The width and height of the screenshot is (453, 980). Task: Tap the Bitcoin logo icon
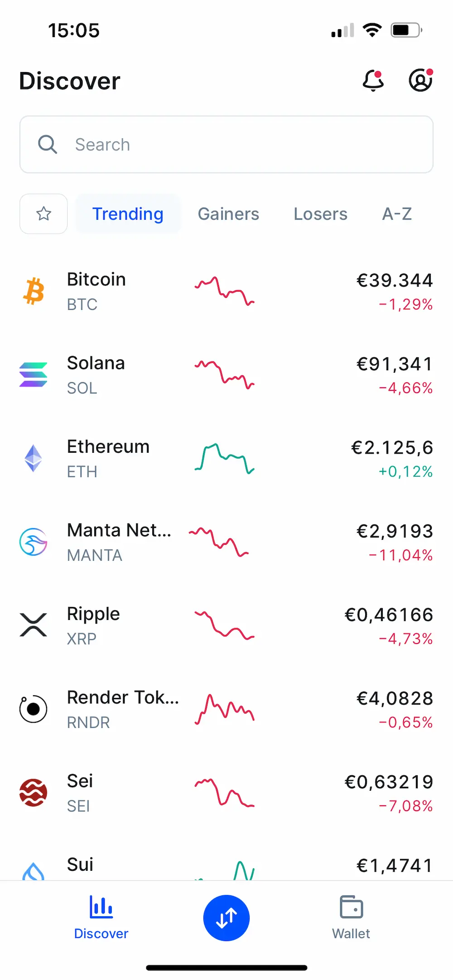(34, 291)
